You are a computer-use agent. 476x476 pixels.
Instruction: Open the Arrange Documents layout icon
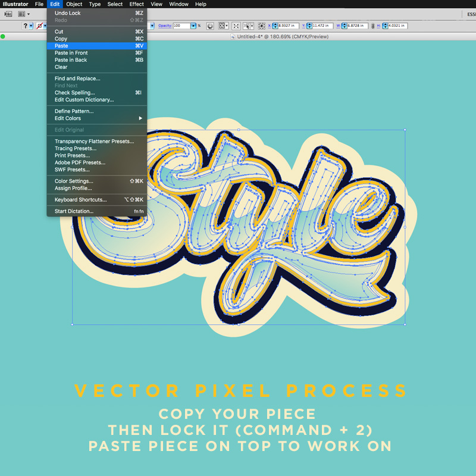point(21,14)
